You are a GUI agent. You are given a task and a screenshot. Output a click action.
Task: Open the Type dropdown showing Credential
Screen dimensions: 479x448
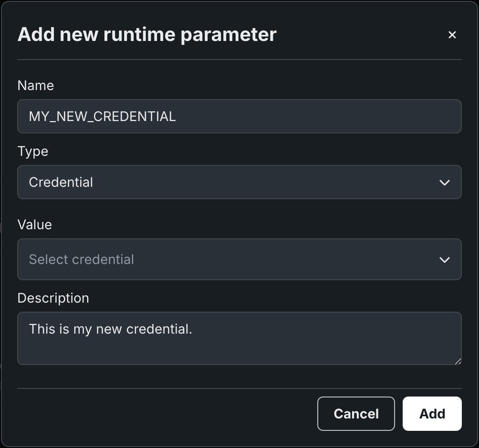(239, 182)
